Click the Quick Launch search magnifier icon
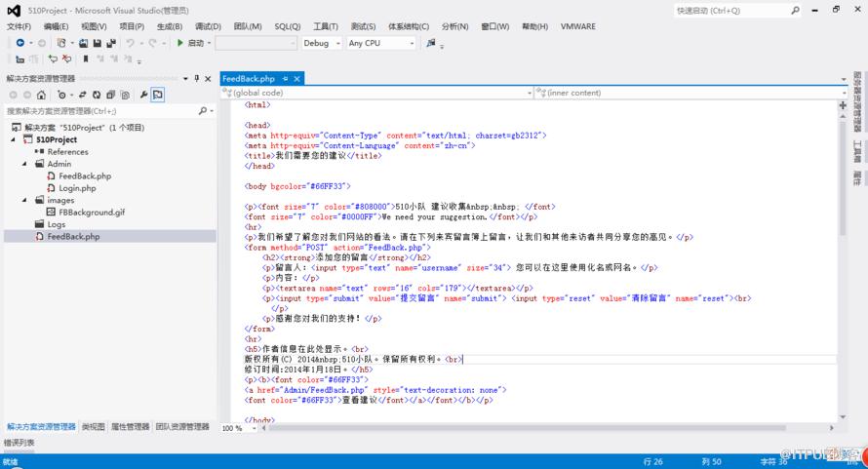868x469 pixels. coord(795,10)
